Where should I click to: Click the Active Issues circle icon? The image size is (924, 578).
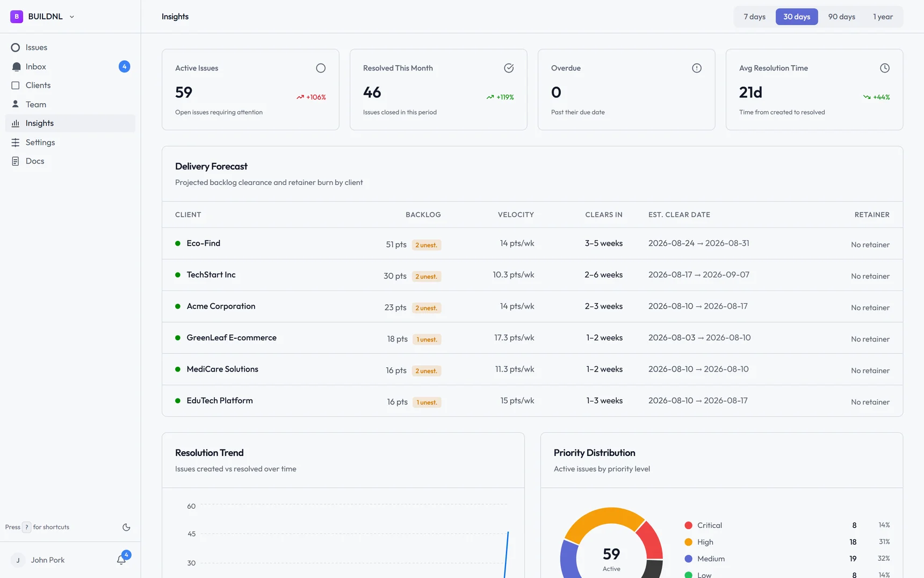[321, 68]
